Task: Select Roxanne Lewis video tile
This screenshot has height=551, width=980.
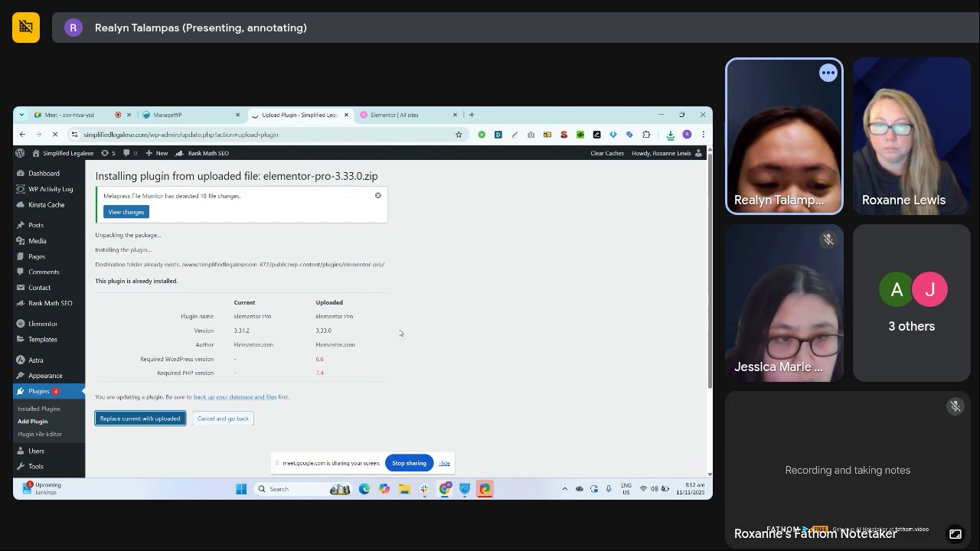Action: (912, 136)
